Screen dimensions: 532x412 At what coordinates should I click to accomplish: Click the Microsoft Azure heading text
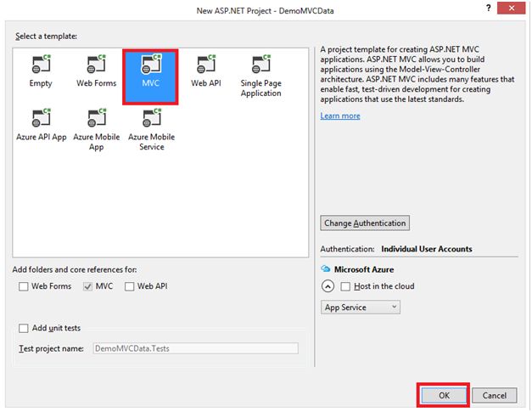[x=364, y=269]
